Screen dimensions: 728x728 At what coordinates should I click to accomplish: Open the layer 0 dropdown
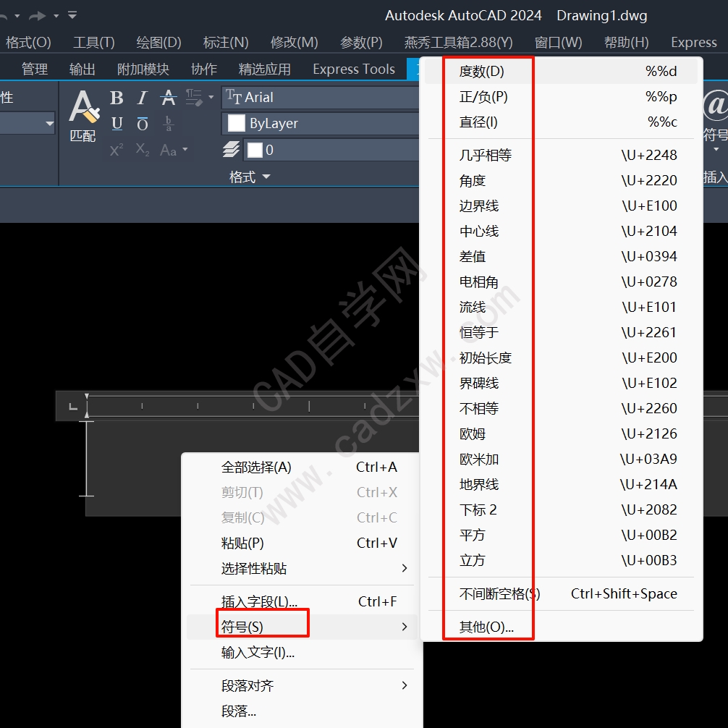coord(331,150)
